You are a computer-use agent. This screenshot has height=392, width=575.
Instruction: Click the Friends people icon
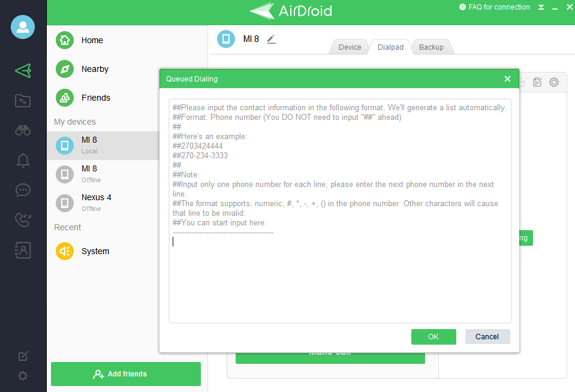[x=65, y=98]
